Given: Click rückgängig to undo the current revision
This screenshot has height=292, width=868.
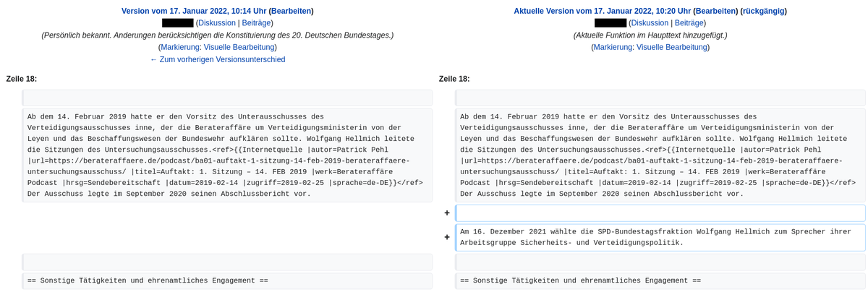Looking at the screenshot, I should tap(764, 11).
